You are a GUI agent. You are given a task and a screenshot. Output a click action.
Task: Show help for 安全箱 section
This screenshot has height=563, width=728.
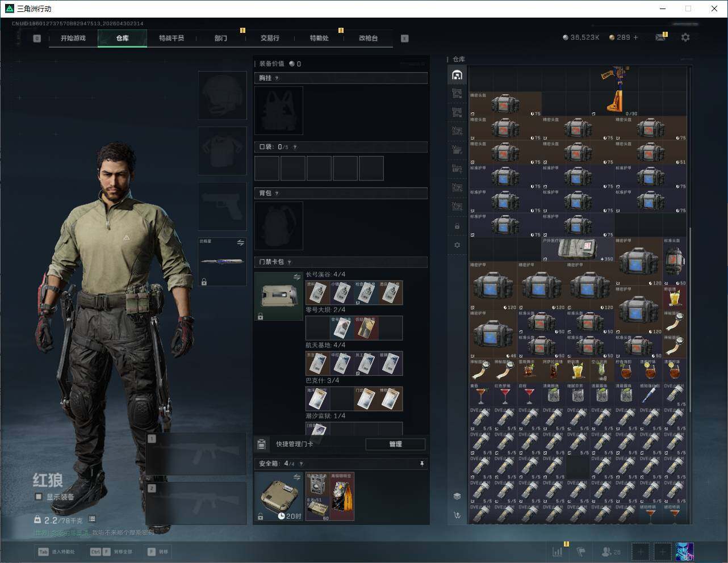pos(301,464)
